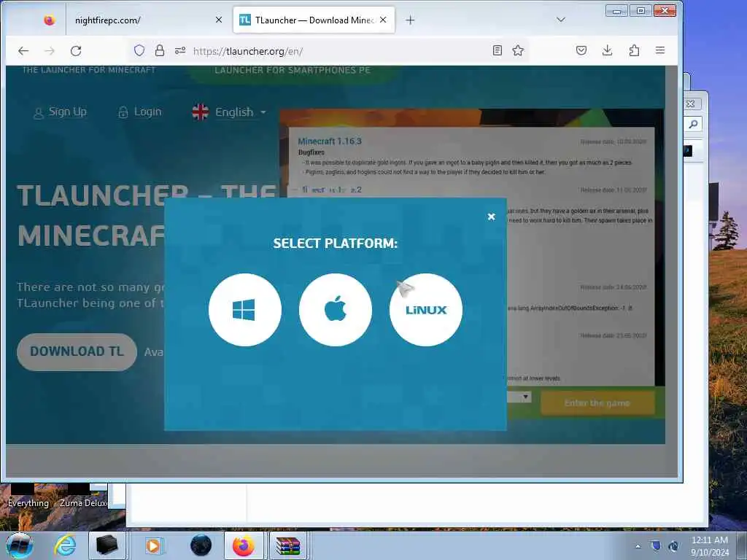Click the search magnifier in the background window
Viewport: 747px width, 560px height.
tap(693, 125)
